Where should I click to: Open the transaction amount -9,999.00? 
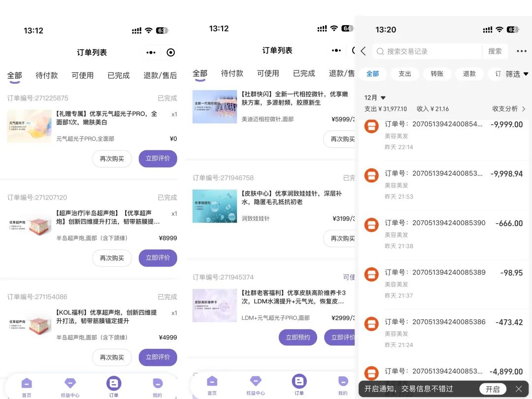(506, 125)
